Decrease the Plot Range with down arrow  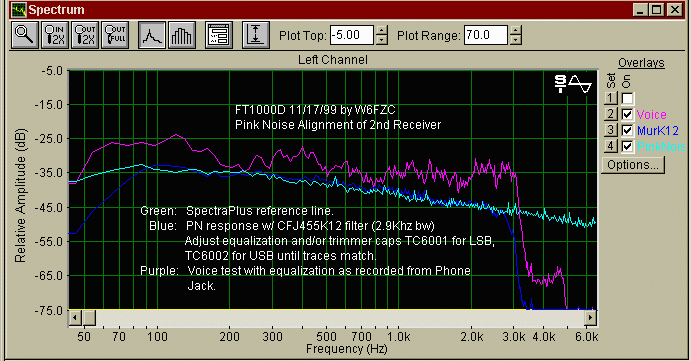[x=516, y=40]
